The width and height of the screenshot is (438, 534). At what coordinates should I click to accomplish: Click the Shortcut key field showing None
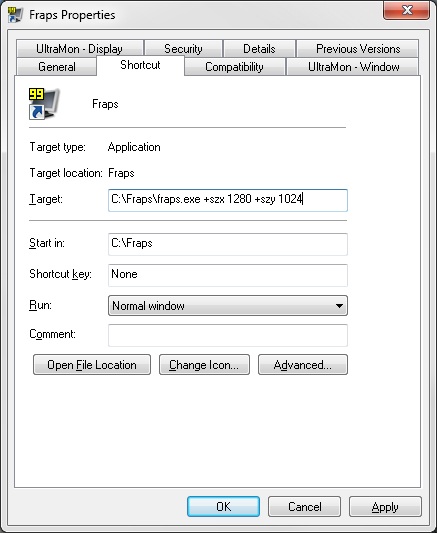point(228,275)
